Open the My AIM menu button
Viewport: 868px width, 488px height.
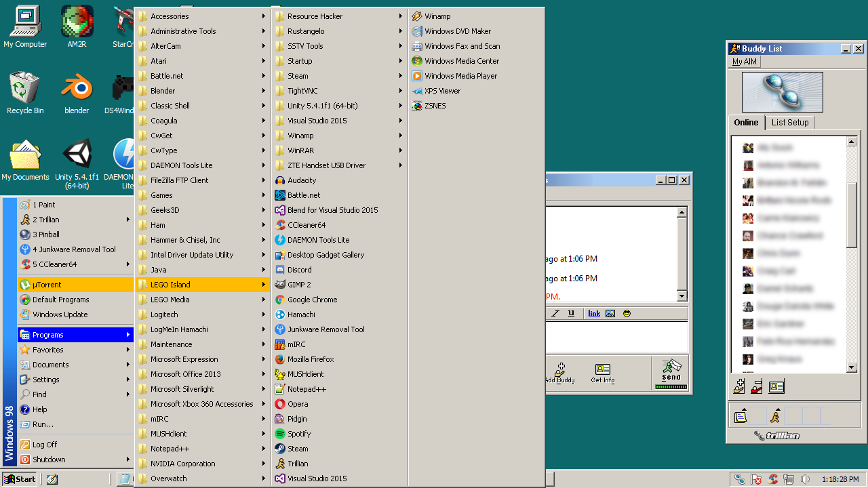744,62
